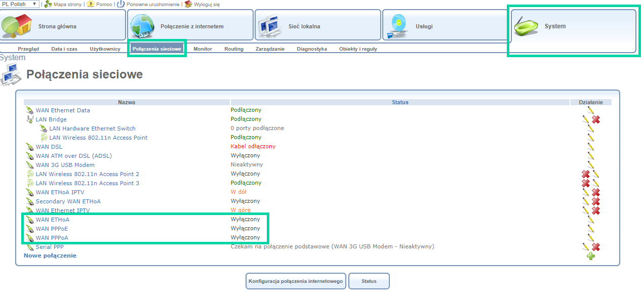Open the Data i czas submenu
Screen dimensions: 644x297
tap(64, 49)
